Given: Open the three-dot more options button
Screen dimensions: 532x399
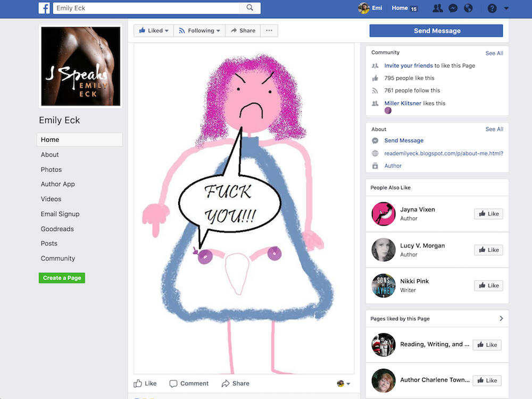Looking at the screenshot, I should pyautogui.click(x=269, y=30).
